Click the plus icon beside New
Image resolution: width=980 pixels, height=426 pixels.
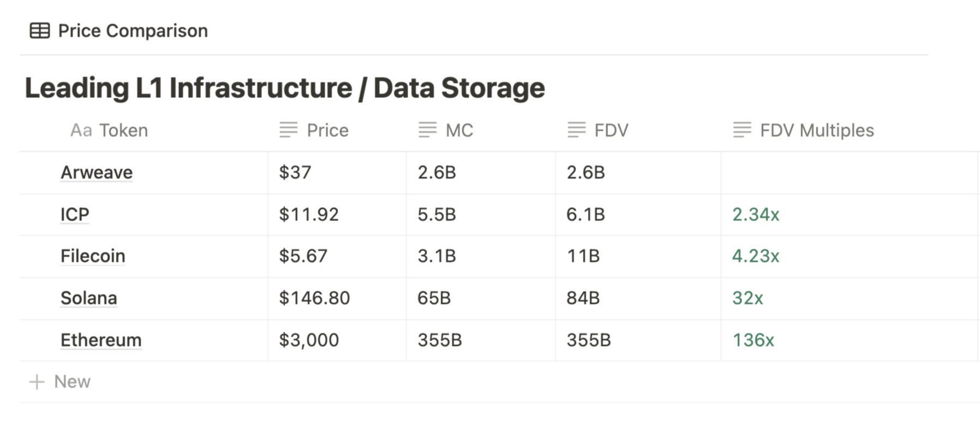coord(37,382)
